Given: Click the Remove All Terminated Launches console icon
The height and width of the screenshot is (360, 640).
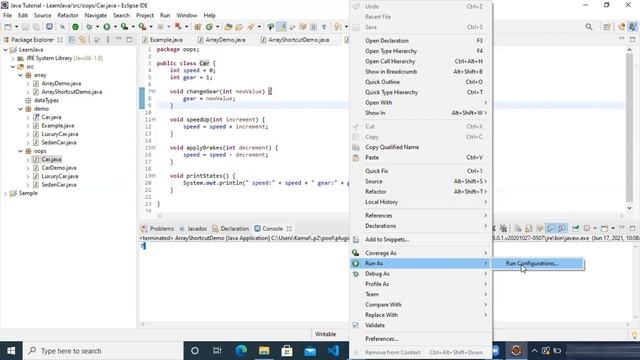Looking at the screenshot, I should click(504, 229).
